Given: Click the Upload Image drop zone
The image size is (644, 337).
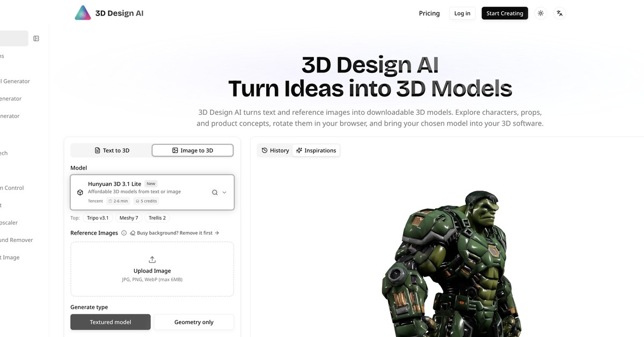Looking at the screenshot, I should [x=152, y=269].
